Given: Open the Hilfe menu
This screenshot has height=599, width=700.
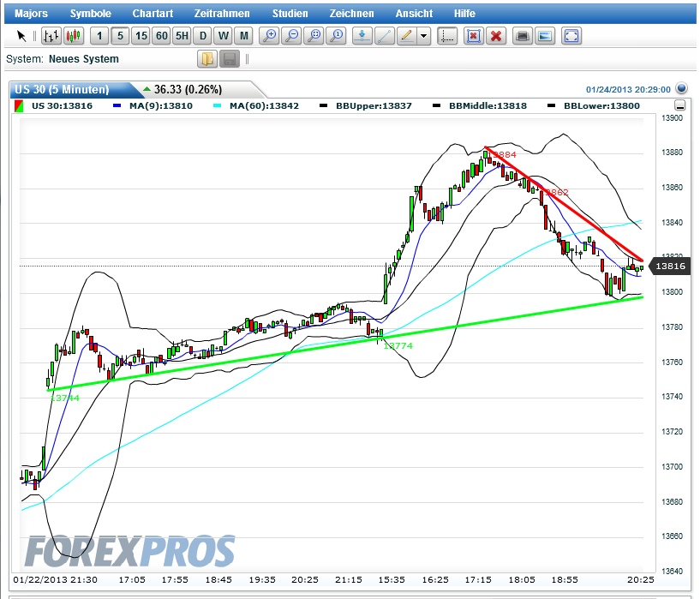Looking at the screenshot, I should (x=464, y=14).
